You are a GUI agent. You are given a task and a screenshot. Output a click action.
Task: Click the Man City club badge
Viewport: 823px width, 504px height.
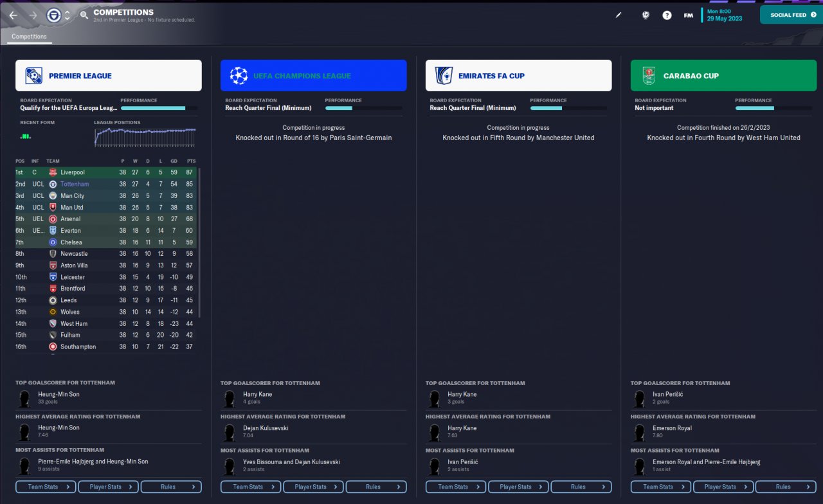click(x=53, y=195)
